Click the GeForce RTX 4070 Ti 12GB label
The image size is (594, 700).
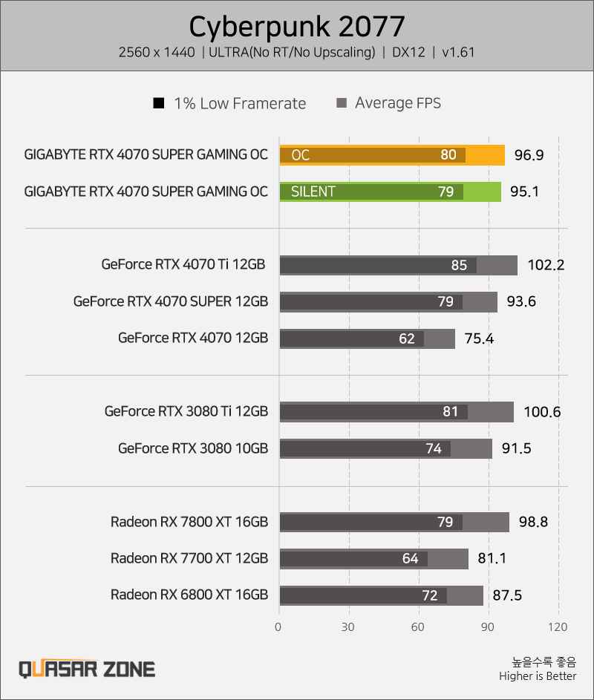pyautogui.click(x=183, y=264)
